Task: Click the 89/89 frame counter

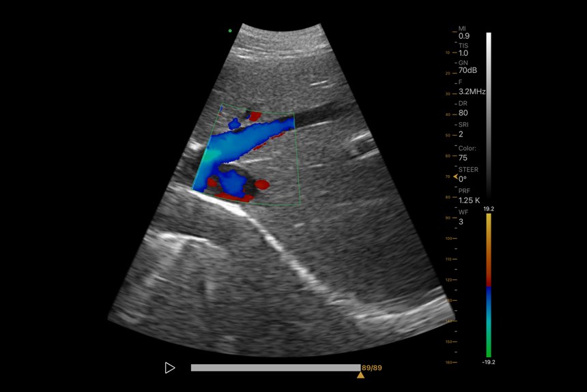Action: pyautogui.click(x=371, y=367)
